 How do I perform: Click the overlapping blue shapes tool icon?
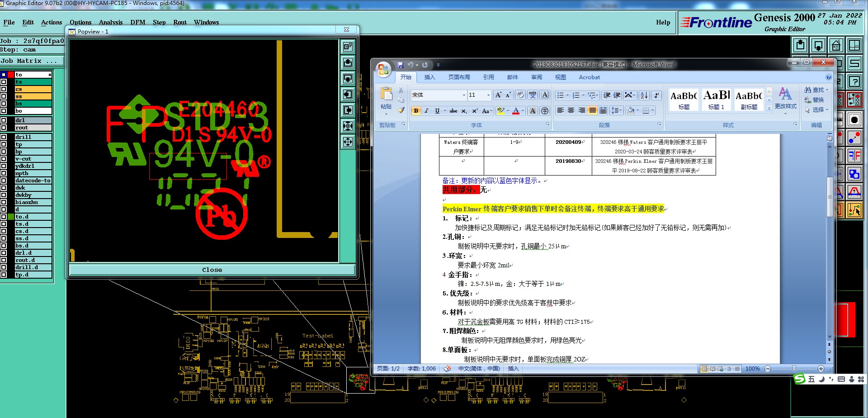tap(854, 174)
